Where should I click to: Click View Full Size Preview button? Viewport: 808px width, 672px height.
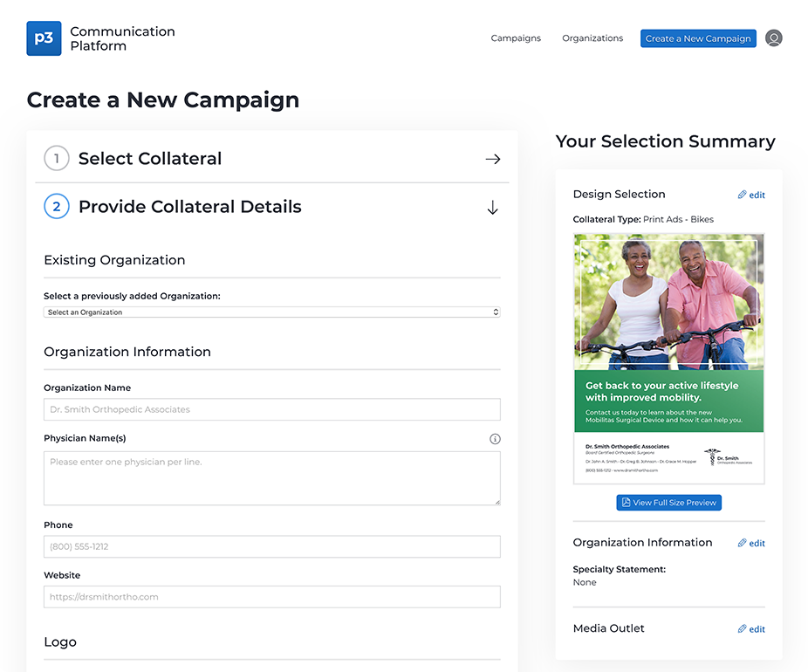(669, 503)
